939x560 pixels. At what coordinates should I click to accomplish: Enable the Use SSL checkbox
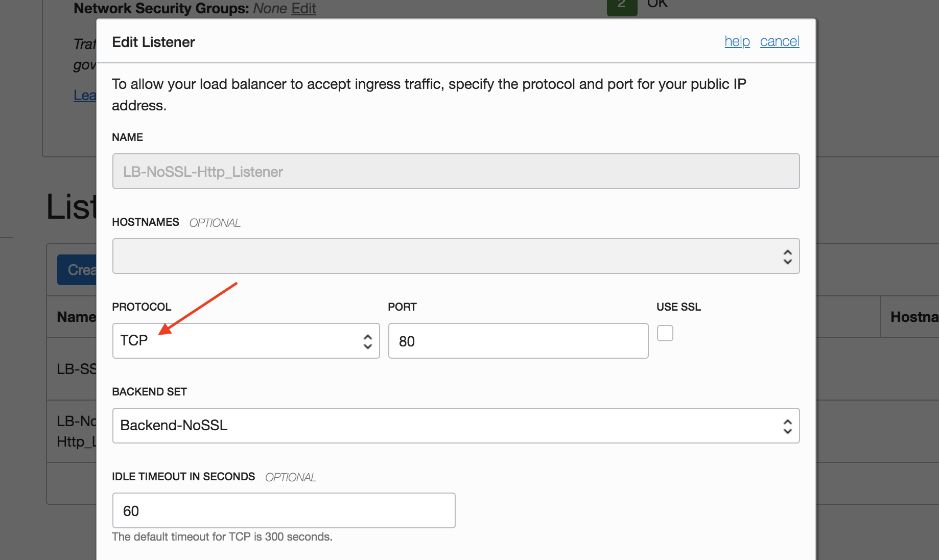[665, 333]
